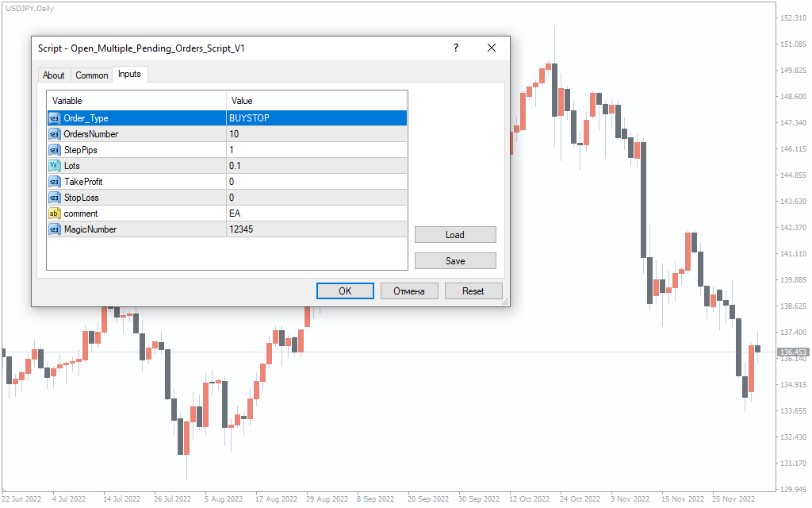Click the Variable column header
This screenshot has height=508, width=812.
tap(136, 101)
